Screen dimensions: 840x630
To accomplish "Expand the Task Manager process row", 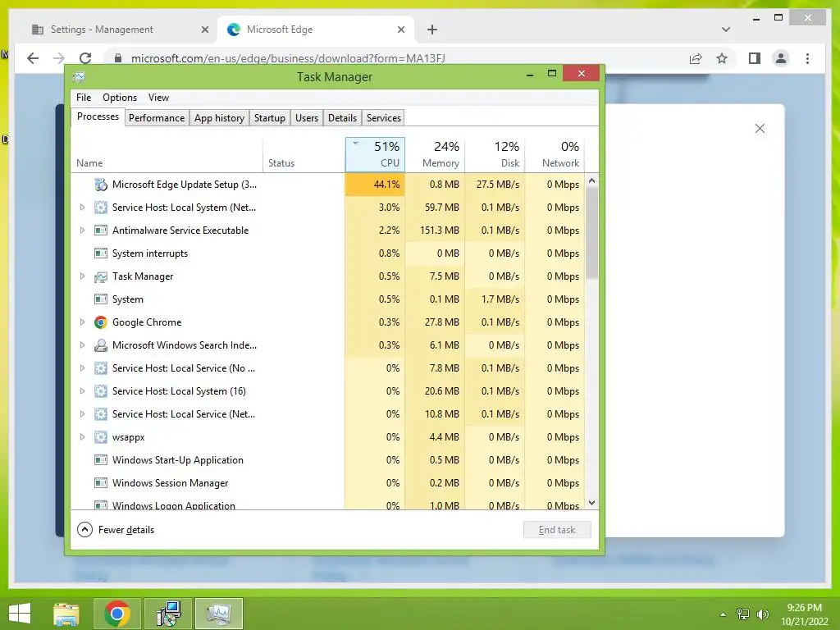I will click(x=82, y=276).
